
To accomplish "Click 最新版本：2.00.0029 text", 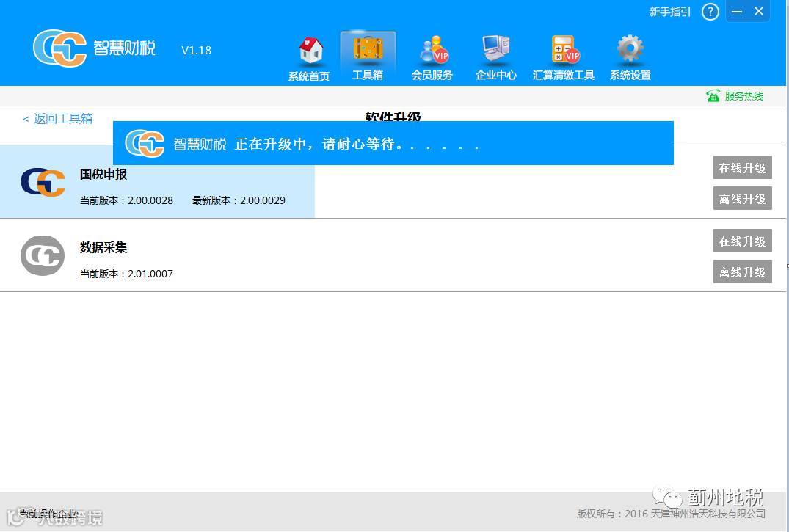I will [239, 200].
